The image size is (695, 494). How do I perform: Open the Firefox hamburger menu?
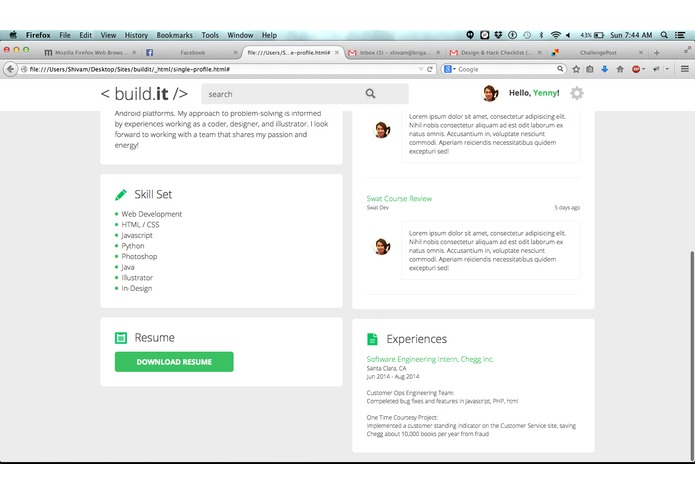click(684, 69)
